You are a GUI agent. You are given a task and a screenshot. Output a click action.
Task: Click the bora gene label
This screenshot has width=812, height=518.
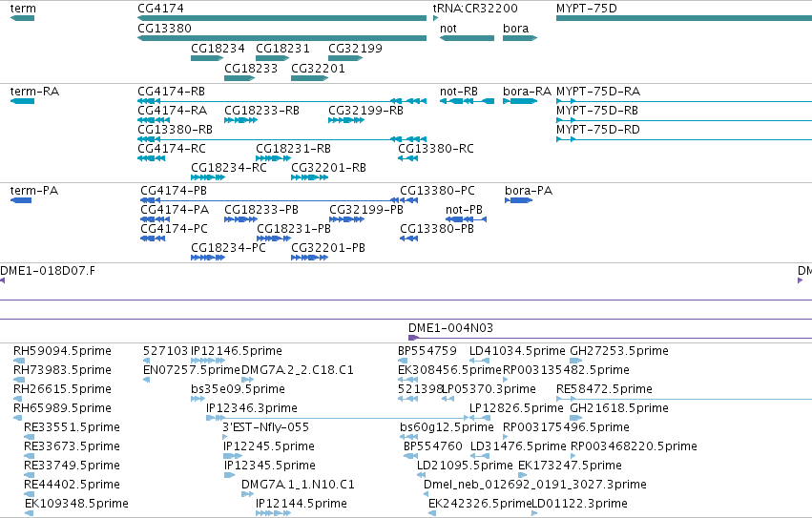pos(516,28)
